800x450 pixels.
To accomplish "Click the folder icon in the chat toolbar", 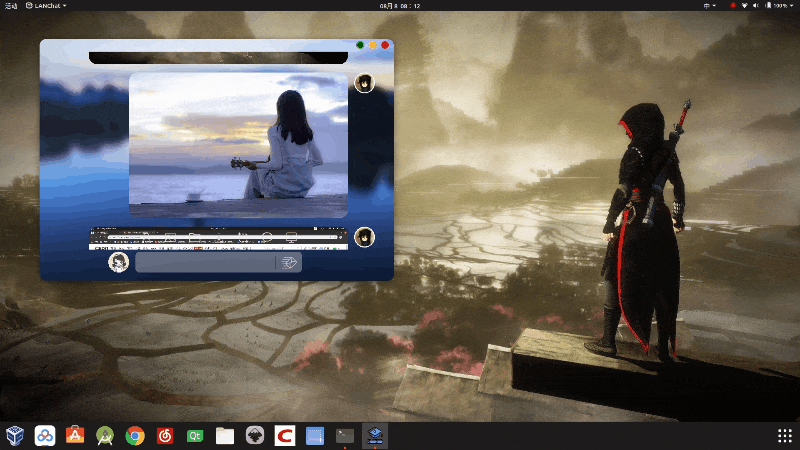I will tap(194, 237).
